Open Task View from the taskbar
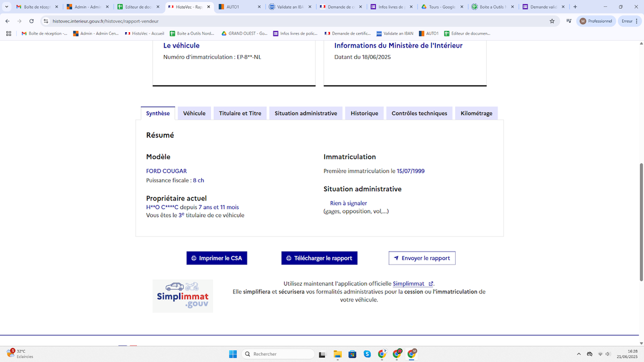 pos(322,354)
